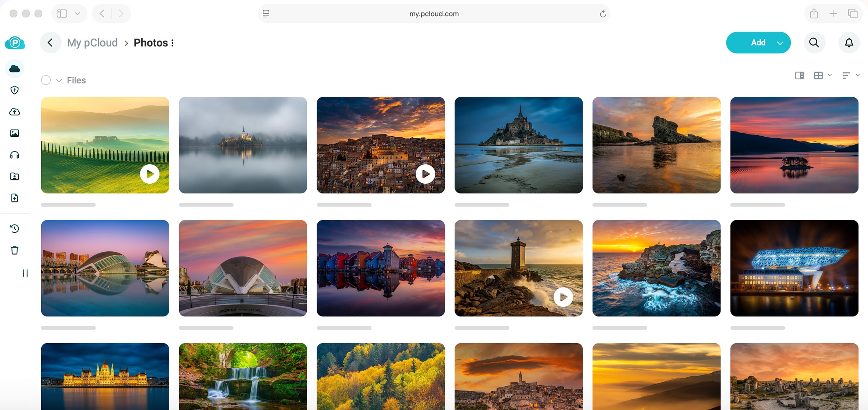This screenshot has width=868, height=410.
Task: Toggle the details info panel view
Action: [799, 75]
